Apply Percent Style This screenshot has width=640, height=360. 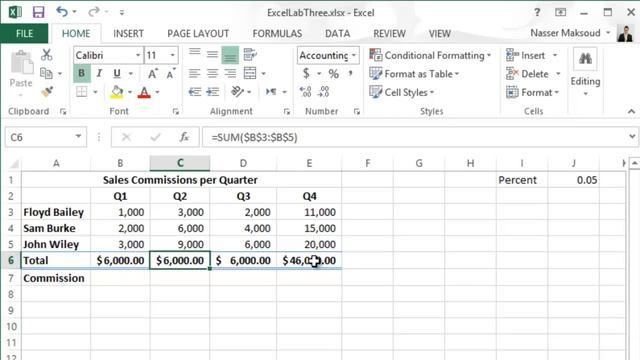point(333,73)
